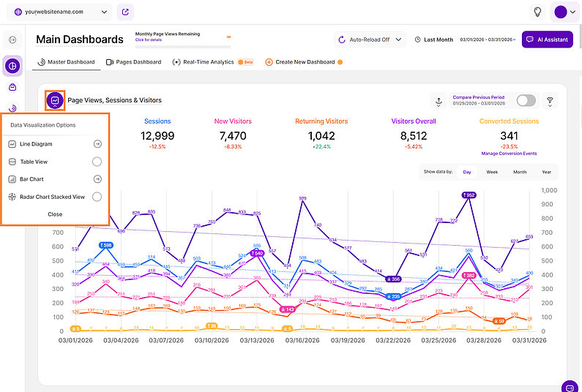Screen dimensions: 582x392
Task: Click Manage Conversion Events link
Action: (509, 154)
